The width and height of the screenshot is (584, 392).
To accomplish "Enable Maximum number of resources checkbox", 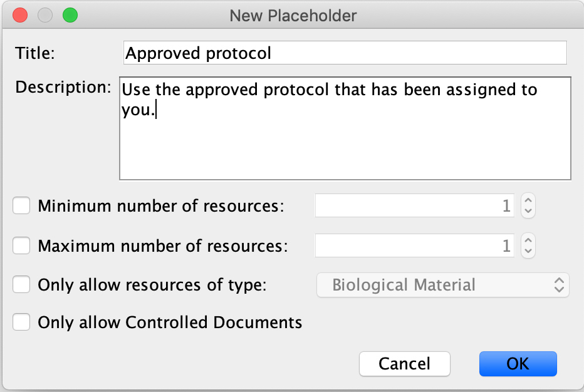I will 22,246.
